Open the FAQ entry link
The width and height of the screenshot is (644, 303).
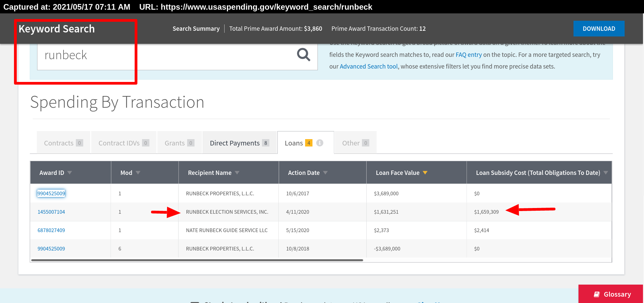coord(469,55)
